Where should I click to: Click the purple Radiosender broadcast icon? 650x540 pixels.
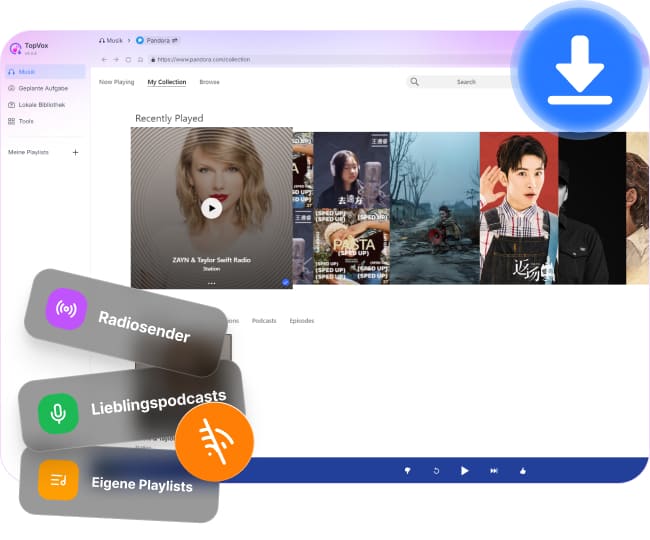[x=66, y=309]
